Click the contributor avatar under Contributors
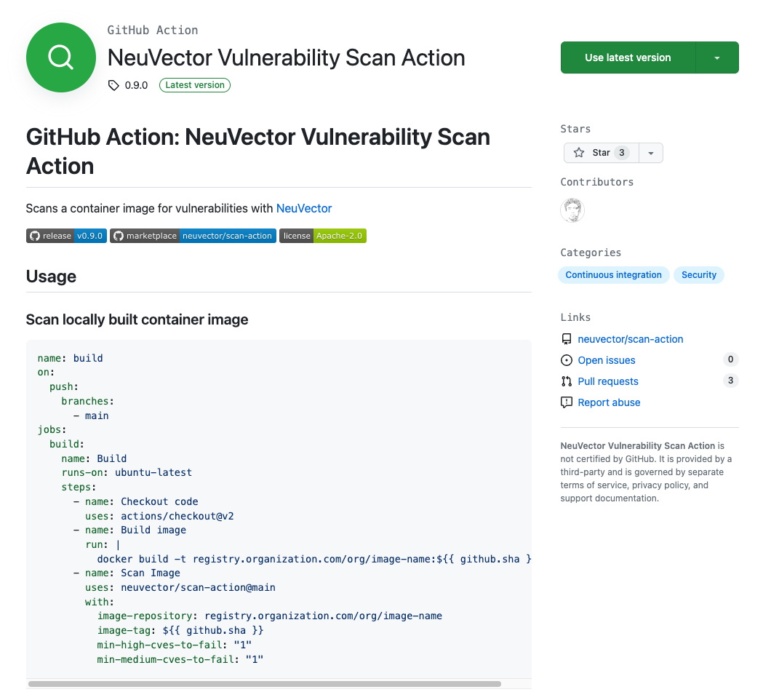 pyautogui.click(x=572, y=210)
